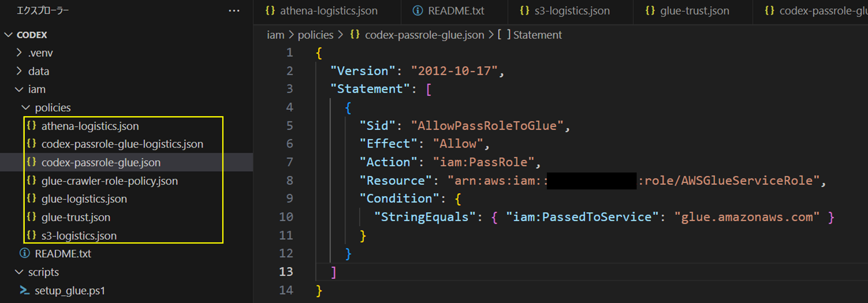Screen dimensions: 868x303
Task: Click JSON icon of s3-logistics.json tab
Action: click(524, 10)
